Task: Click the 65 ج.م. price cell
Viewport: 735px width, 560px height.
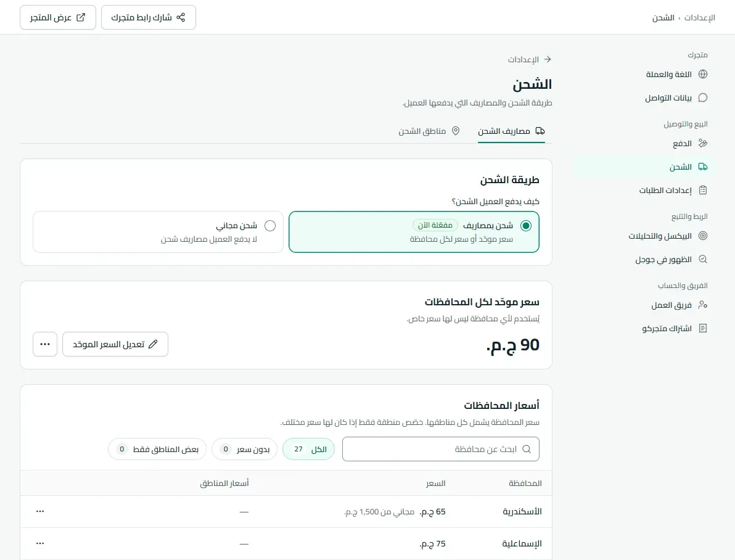Action: click(x=433, y=512)
